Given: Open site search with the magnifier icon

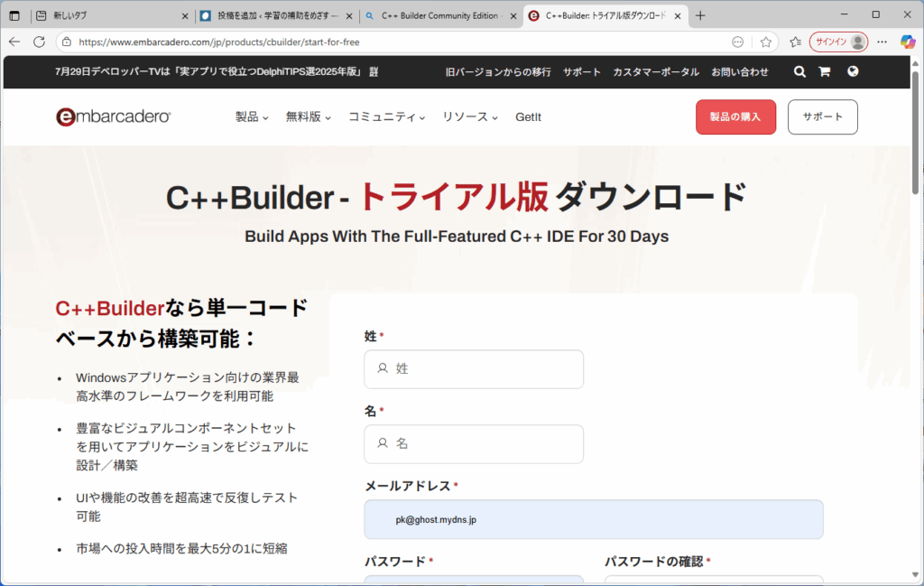Looking at the screenshot, I should (x=799, y=72).
